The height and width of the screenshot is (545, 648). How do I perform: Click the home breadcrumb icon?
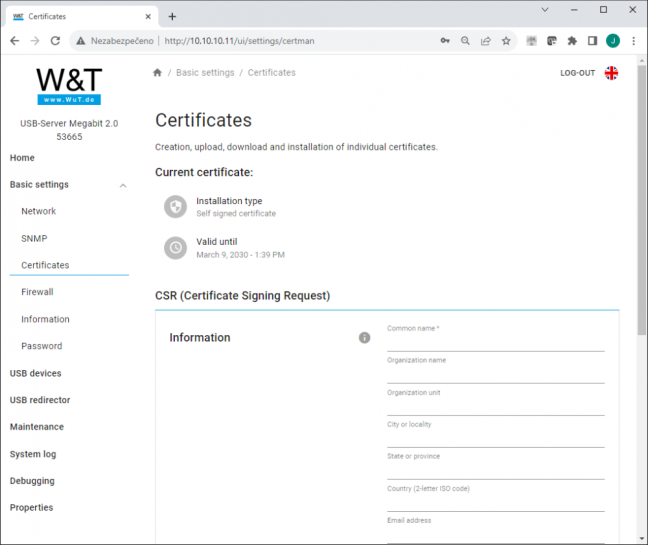pyautogui.click(x=157, y=73)
